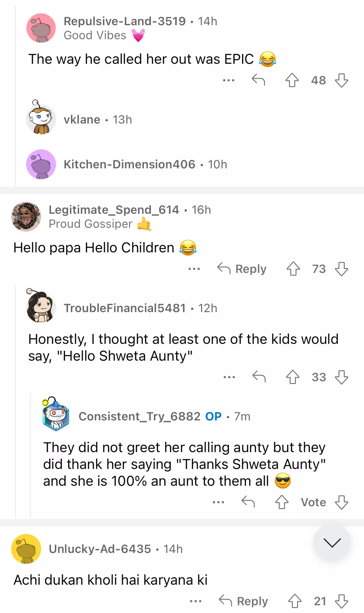Upvote "Hello papa Hello Children" comment
364x613 pixels.
(293, 269)
